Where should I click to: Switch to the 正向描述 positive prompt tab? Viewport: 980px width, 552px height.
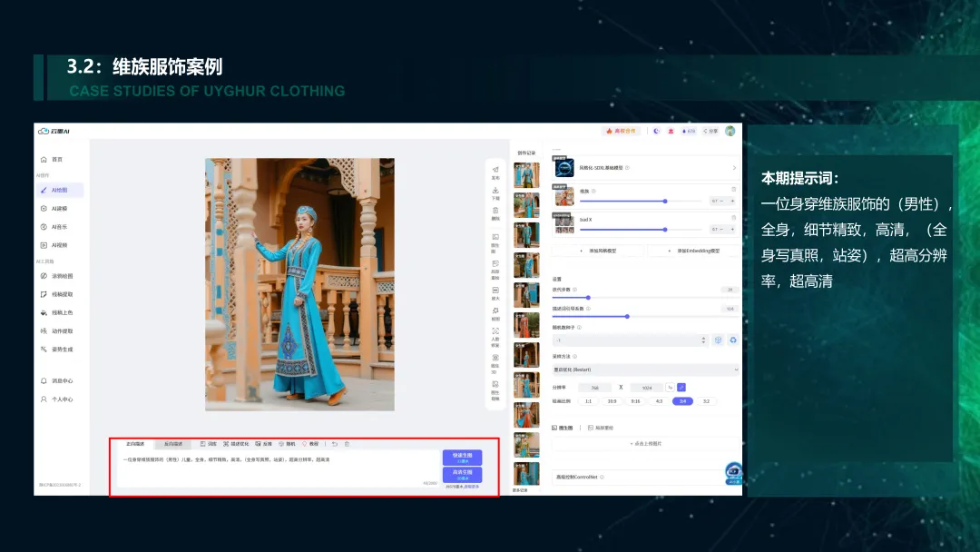point(135,444)
